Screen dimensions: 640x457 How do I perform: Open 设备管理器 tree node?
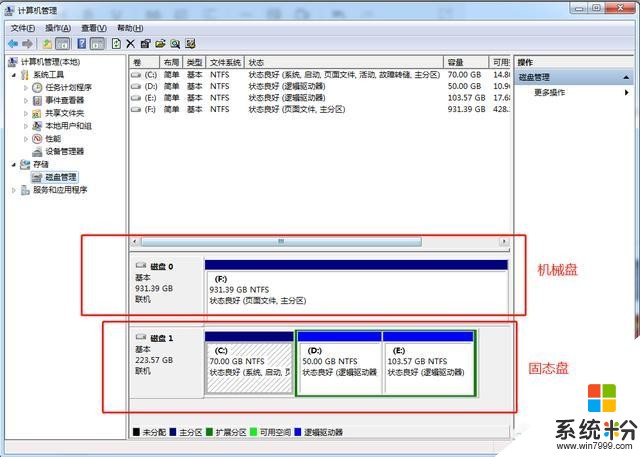[64, 151]
